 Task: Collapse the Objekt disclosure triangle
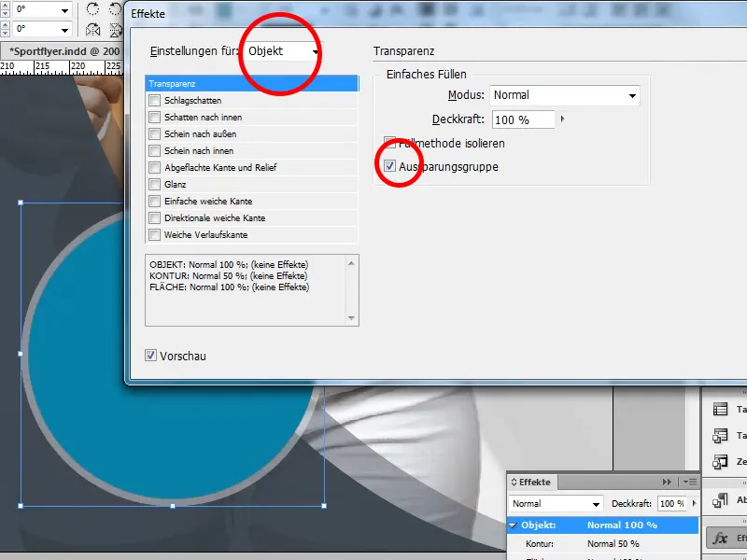tap(513, 525)
